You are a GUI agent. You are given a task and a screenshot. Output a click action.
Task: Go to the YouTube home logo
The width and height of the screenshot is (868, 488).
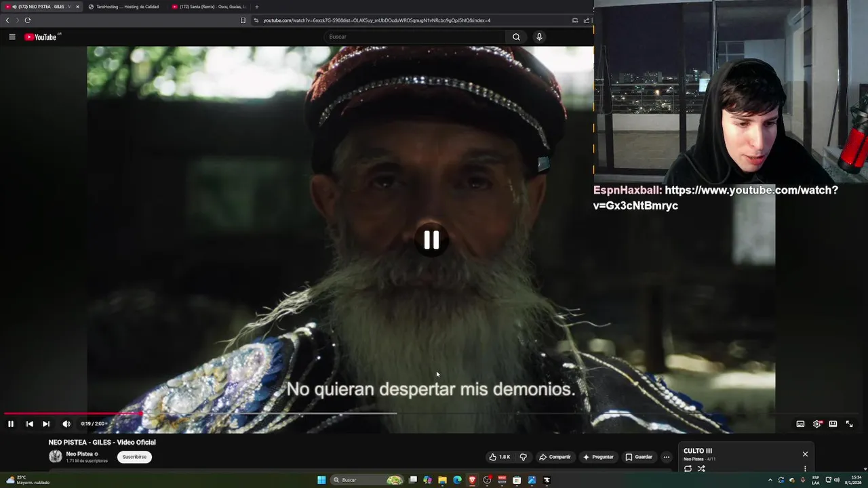coord(42,37)
